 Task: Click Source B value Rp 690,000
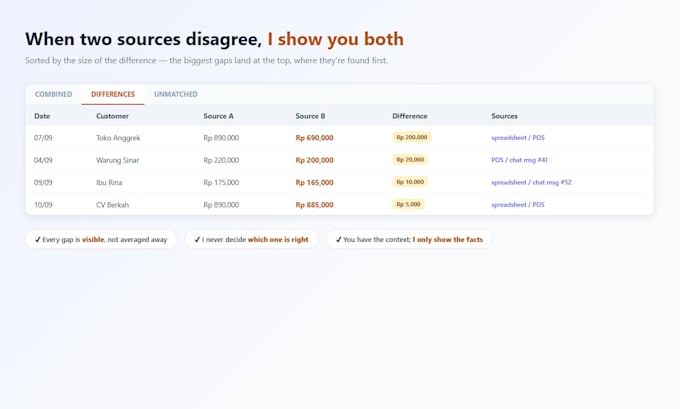[314, 137]
